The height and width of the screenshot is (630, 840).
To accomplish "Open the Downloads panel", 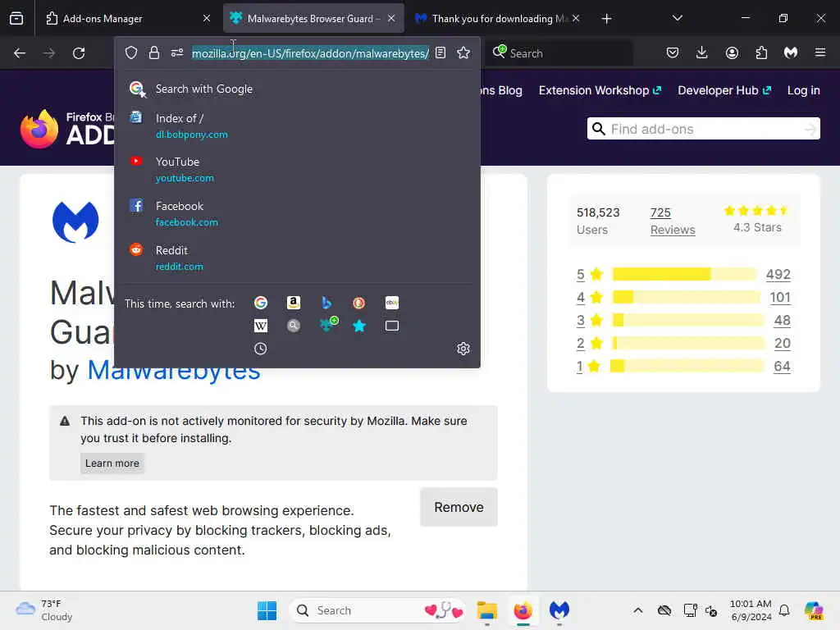I will (702, 52).
